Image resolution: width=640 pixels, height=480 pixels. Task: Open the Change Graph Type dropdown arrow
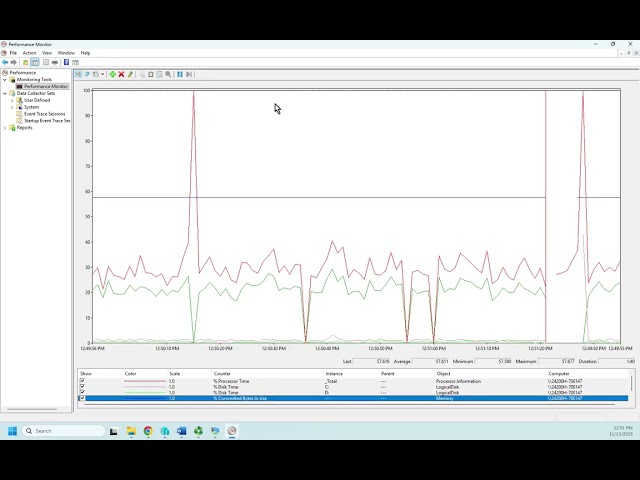pyautogui.click(x=102, y=74)
